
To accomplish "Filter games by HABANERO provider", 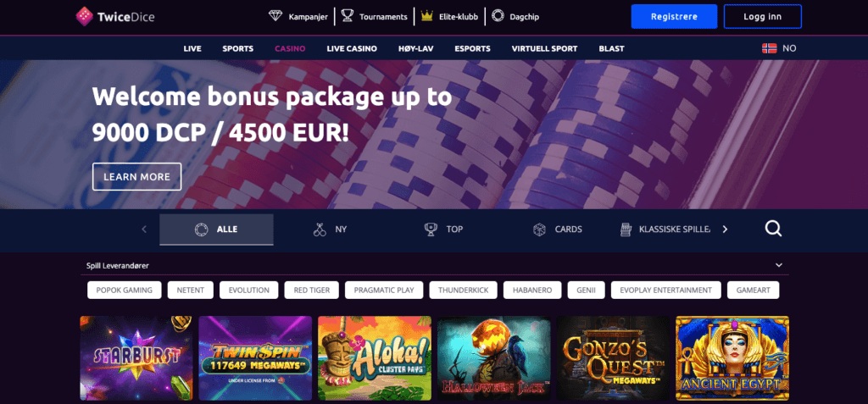I will tap(532, 290).
